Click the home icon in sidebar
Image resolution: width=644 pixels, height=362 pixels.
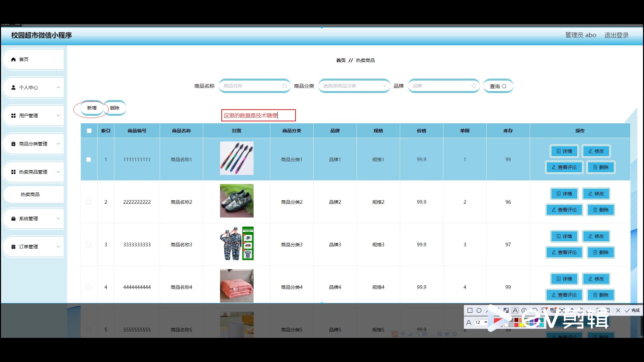13,59
